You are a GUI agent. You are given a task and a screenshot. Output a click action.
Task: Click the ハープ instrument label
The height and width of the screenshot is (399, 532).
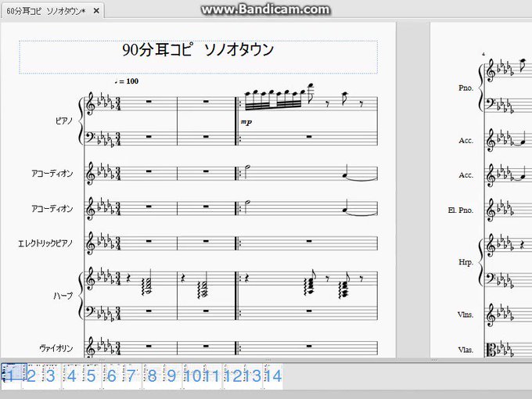coord(63,296)
